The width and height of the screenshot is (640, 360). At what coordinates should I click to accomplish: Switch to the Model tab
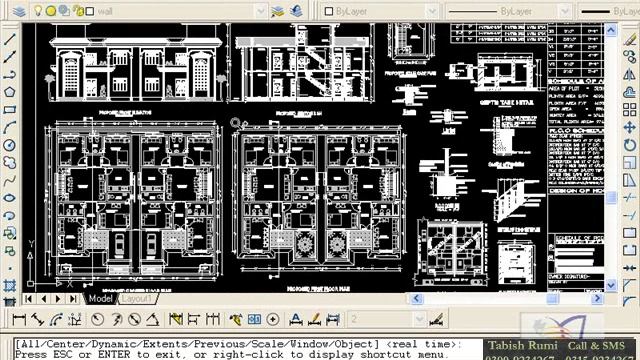pos(100,298)
